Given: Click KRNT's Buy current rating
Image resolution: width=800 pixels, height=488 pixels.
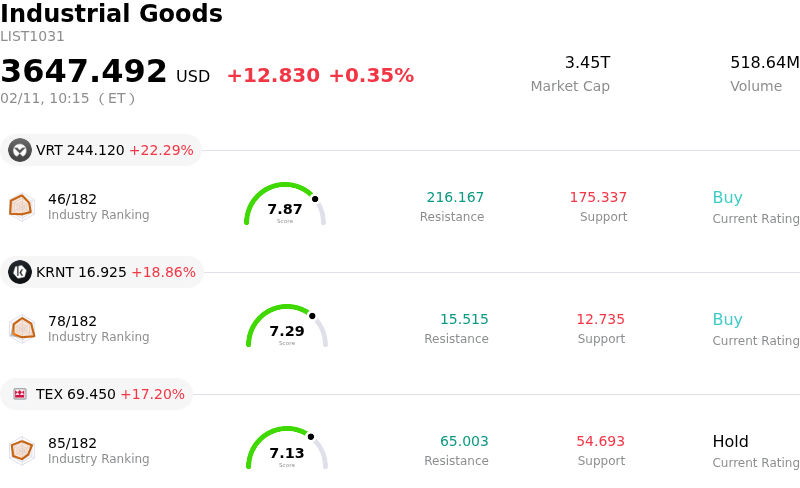Looking at the screenshot, I should click(727, 320).
